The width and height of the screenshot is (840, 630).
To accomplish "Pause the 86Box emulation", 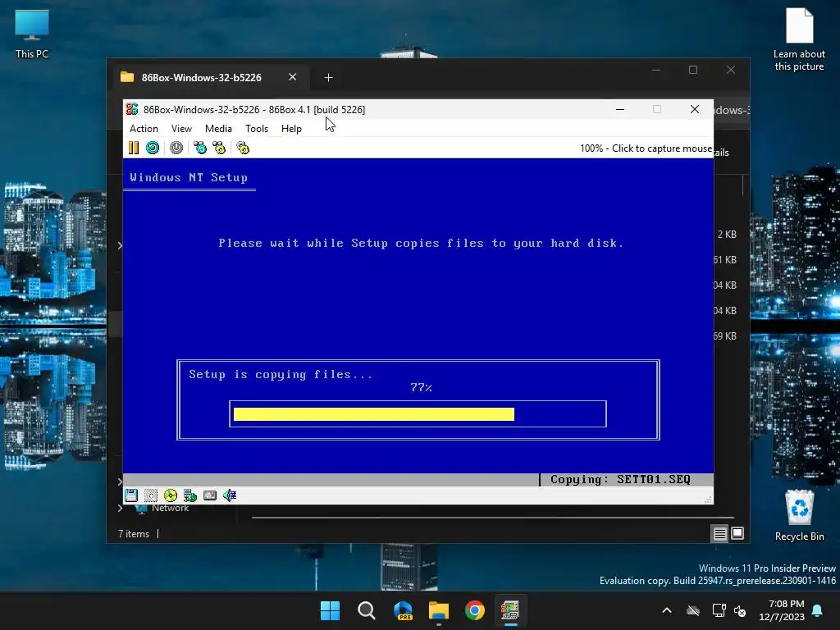I will 134,148.
